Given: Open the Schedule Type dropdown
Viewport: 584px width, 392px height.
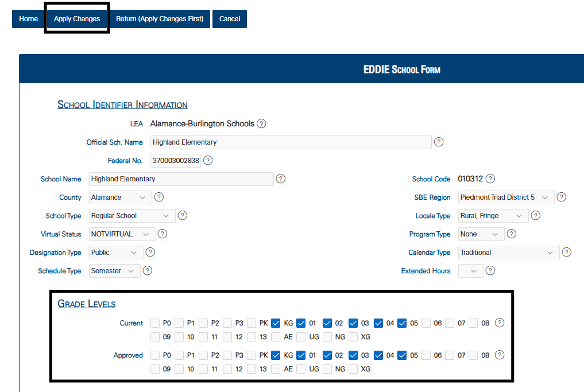Looking at the screenshot, I should [x=115, y=270].
